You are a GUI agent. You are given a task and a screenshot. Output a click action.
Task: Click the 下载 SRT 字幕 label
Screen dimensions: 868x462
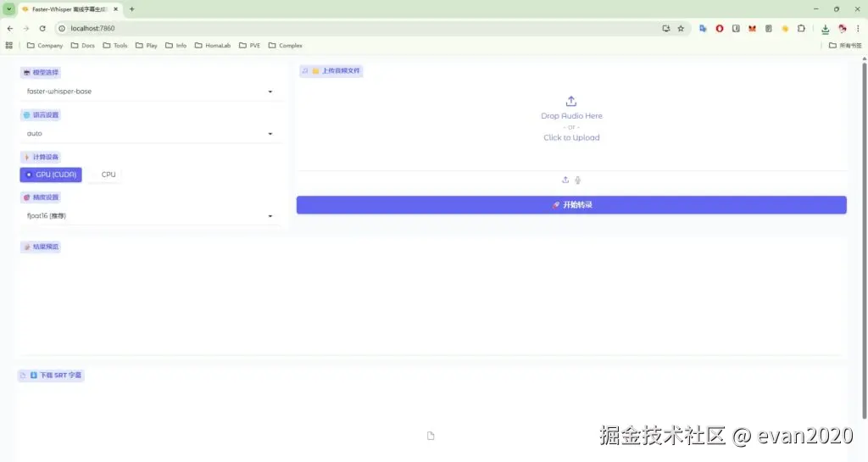click(51, 376)
